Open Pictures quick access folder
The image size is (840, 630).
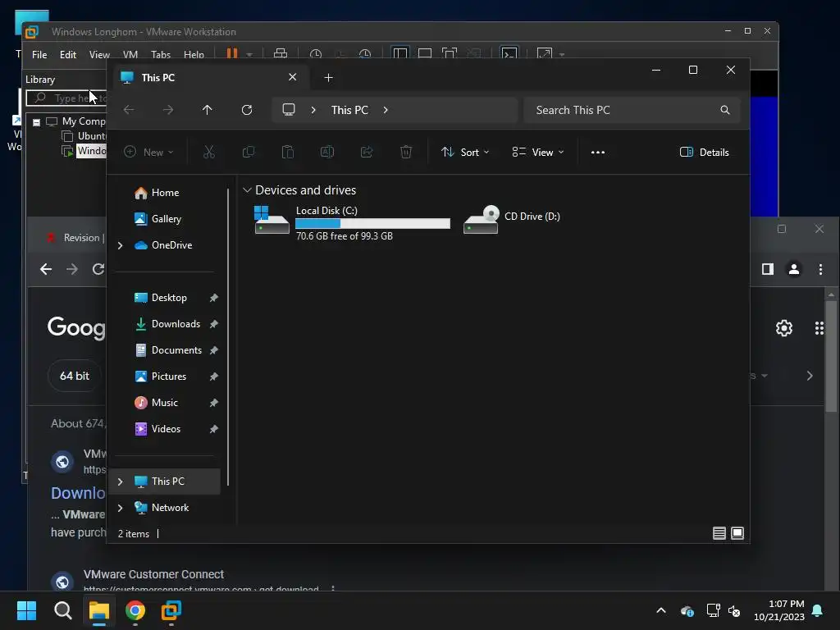167,377
